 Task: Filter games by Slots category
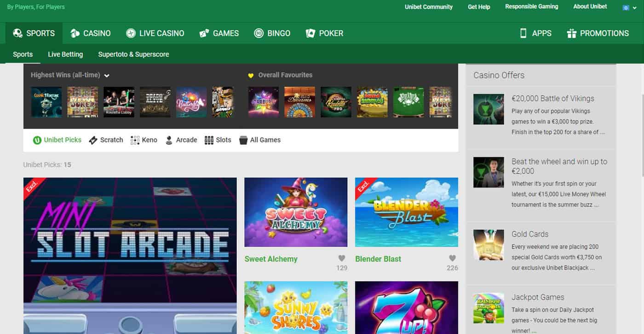(218, 140)
